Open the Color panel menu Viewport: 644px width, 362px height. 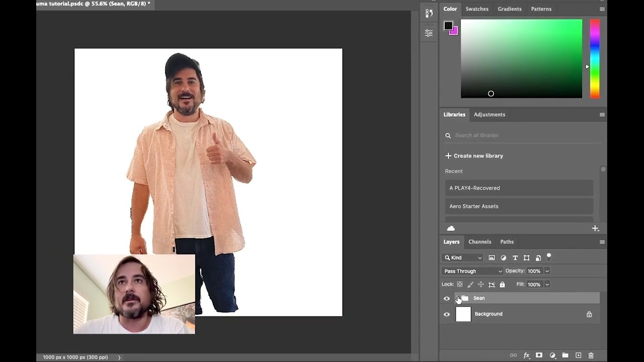(x=602, y=9)
